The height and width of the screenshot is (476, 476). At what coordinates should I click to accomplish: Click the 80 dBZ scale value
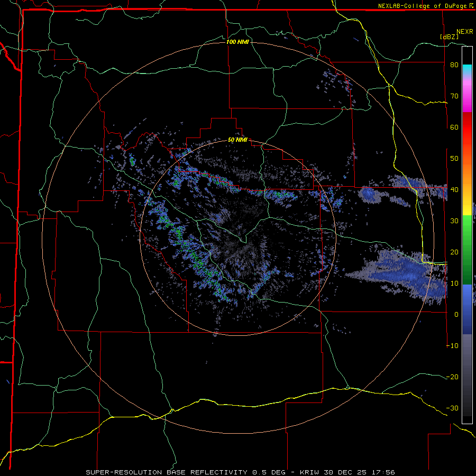[454, 65]
